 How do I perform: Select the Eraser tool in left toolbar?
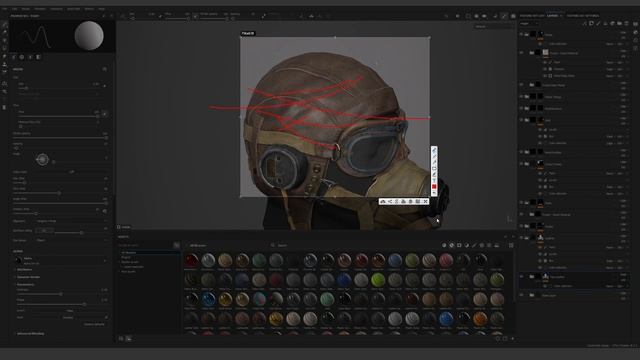(x=4, y=32)
